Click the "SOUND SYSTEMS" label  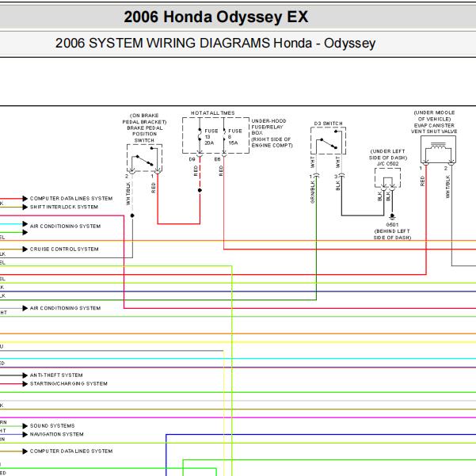click(x=52, y=426)
